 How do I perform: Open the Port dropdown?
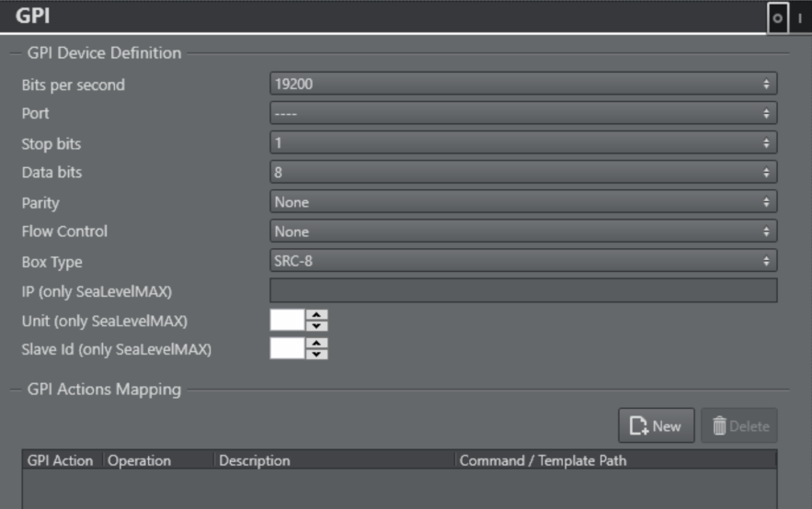click(523, 114)
